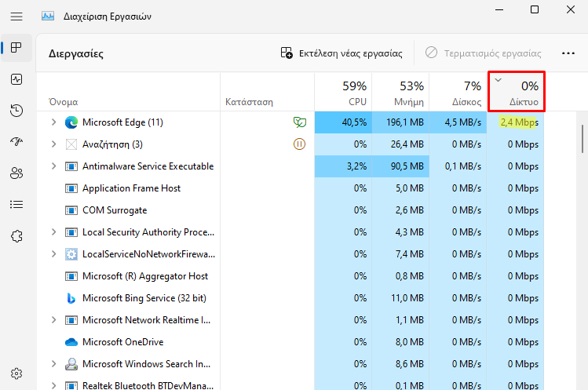This screenshot has height=390, width=588.
Task: Select the Processes page icon in sidebar
Action: pos(16,48)
